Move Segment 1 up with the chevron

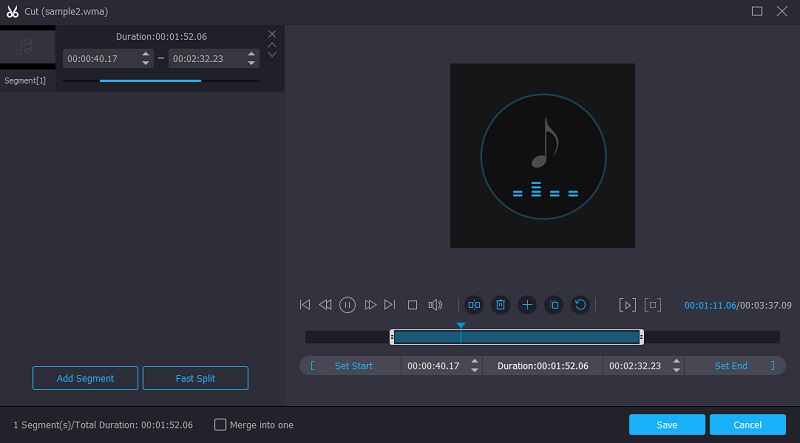click(x=272, y=45)
